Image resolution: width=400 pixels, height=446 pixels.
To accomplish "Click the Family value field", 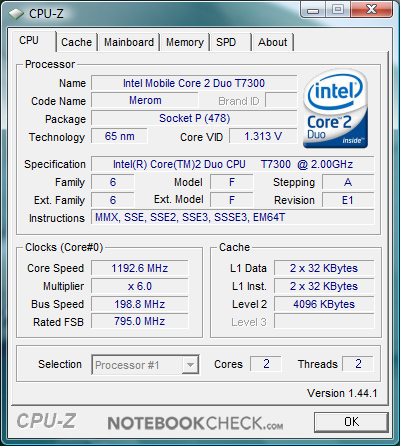I will (113, 182).
